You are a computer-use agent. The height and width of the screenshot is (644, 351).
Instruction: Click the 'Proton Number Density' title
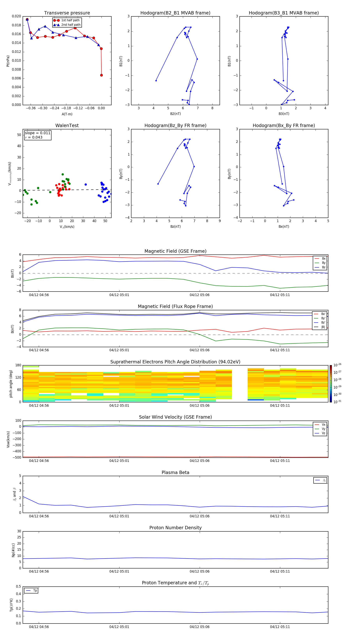(175, 528)
